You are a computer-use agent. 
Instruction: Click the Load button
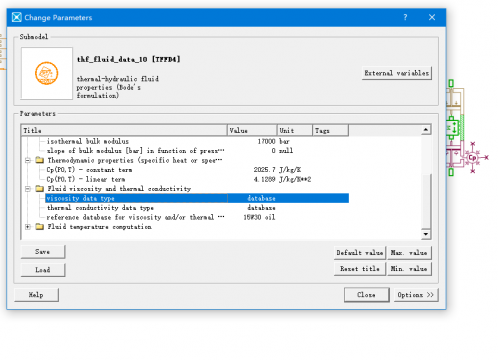click(x=43, y=270)
